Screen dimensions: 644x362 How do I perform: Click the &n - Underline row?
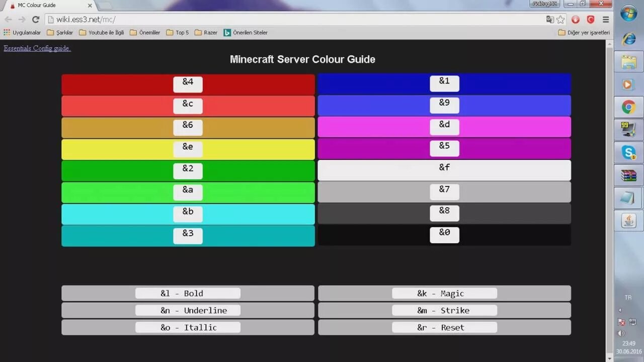188,310
